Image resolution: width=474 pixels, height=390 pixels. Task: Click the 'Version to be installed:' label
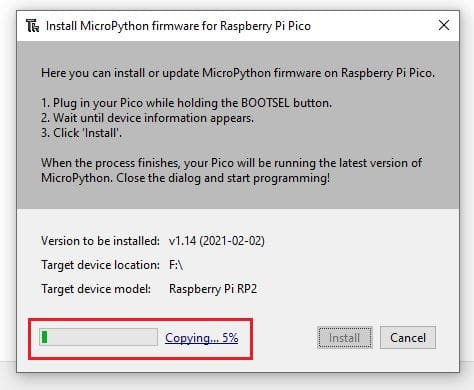(100, 241)
